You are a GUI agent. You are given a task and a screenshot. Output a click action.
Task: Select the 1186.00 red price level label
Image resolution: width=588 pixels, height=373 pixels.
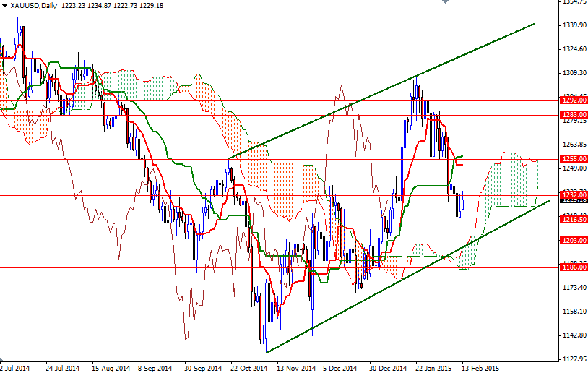coord(574,267)
